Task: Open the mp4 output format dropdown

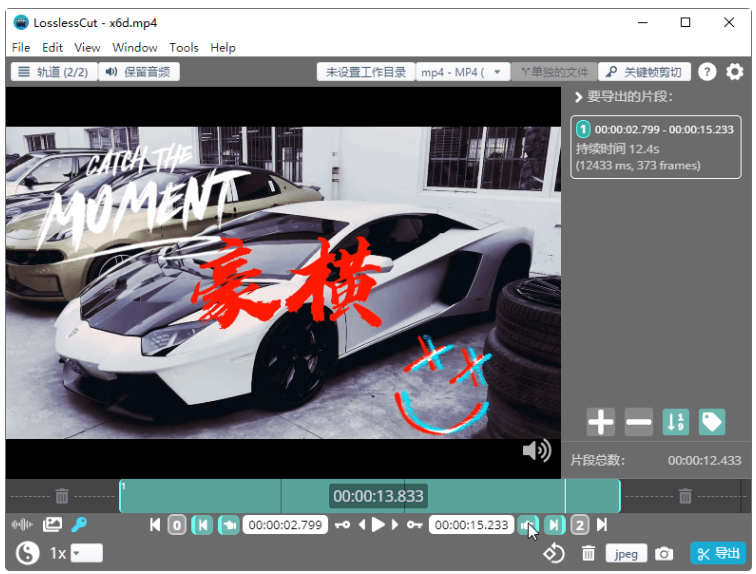Action: (464, 72)
